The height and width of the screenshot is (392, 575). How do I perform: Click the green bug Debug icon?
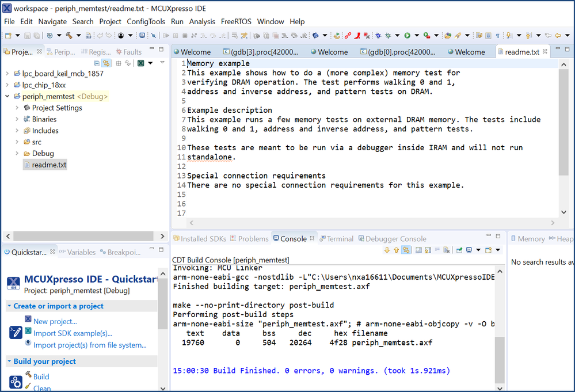tap(388, 36)
